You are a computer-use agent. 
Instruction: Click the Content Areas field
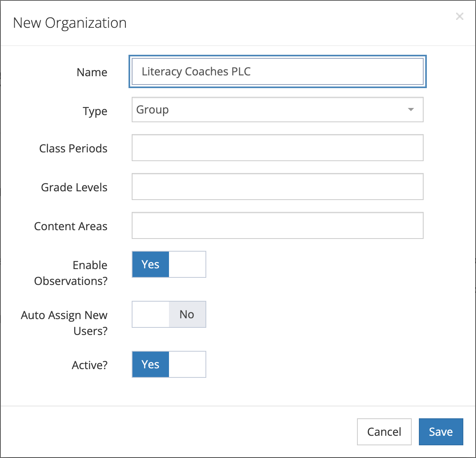point(278,225)
